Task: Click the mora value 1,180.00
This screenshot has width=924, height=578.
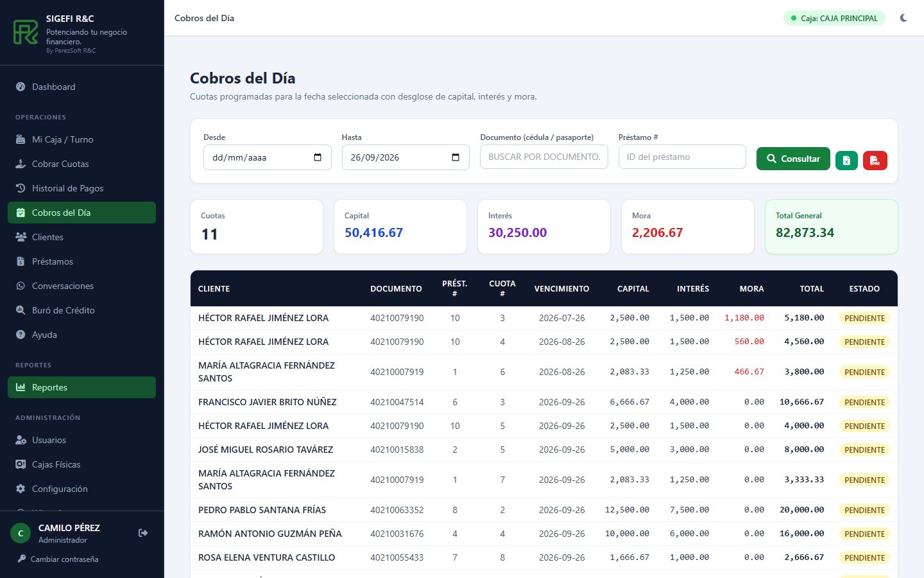Action: tap(744, 318)
